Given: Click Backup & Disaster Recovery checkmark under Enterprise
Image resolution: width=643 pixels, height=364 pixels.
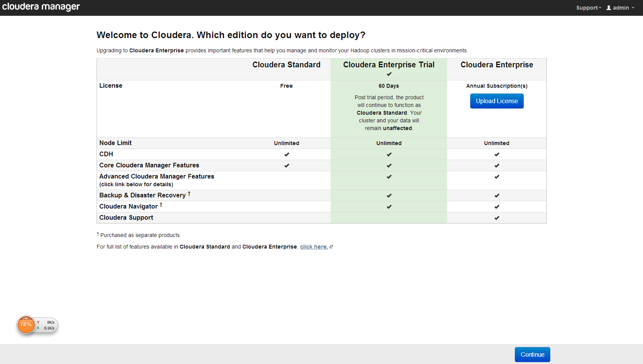Looking at the screenshot, I should pyautogui.click(x=497, y=195).
